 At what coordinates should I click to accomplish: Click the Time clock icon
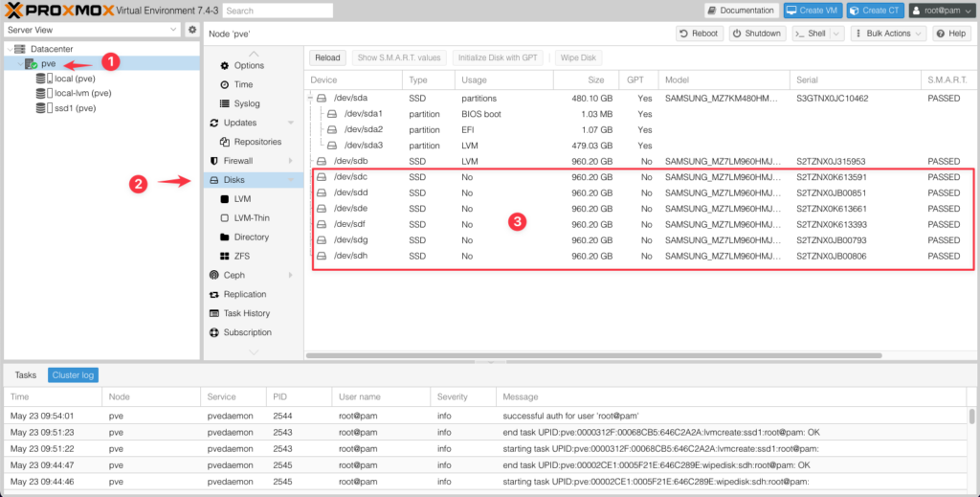[x=224, y=84]
